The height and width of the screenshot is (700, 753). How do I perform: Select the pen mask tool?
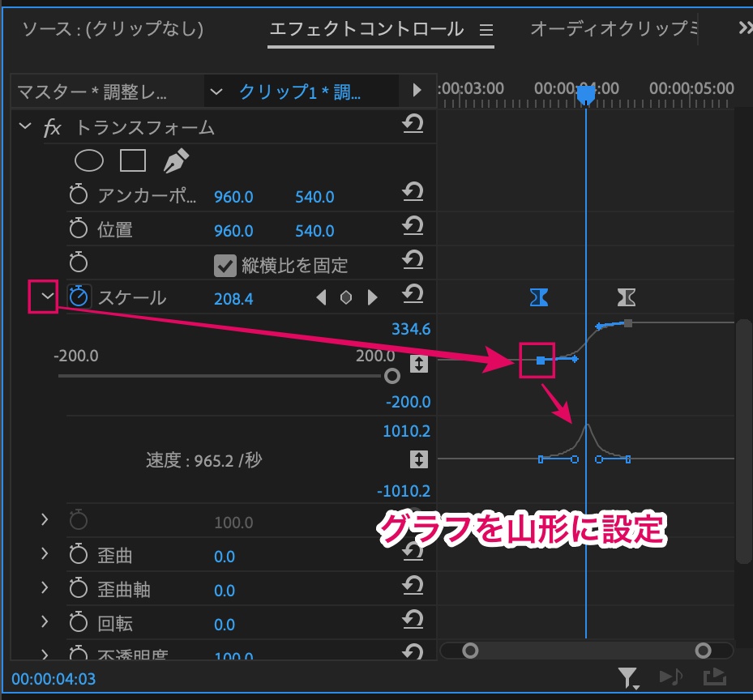176,160
